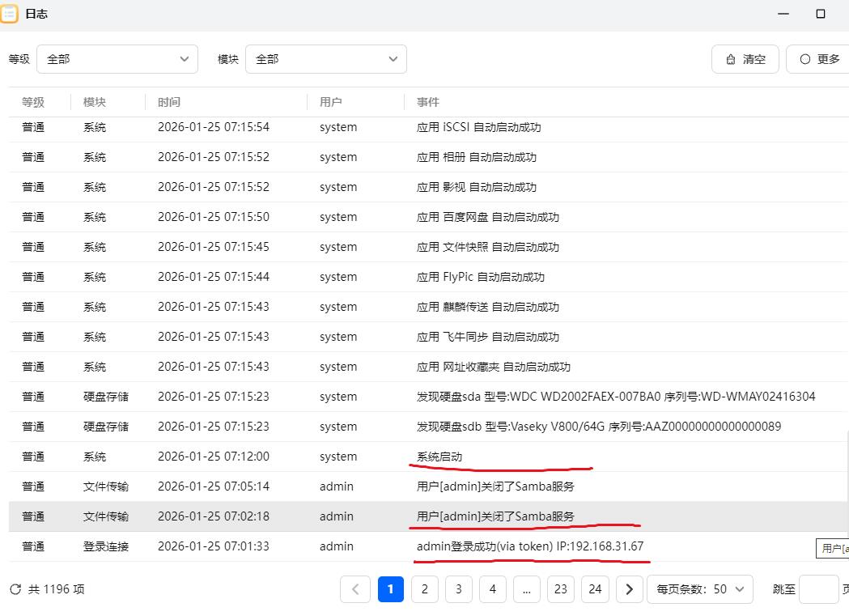Viewport: 849px width, 616px height.
Task: Go to previous page with left arrow
Action: click(355, 589)
